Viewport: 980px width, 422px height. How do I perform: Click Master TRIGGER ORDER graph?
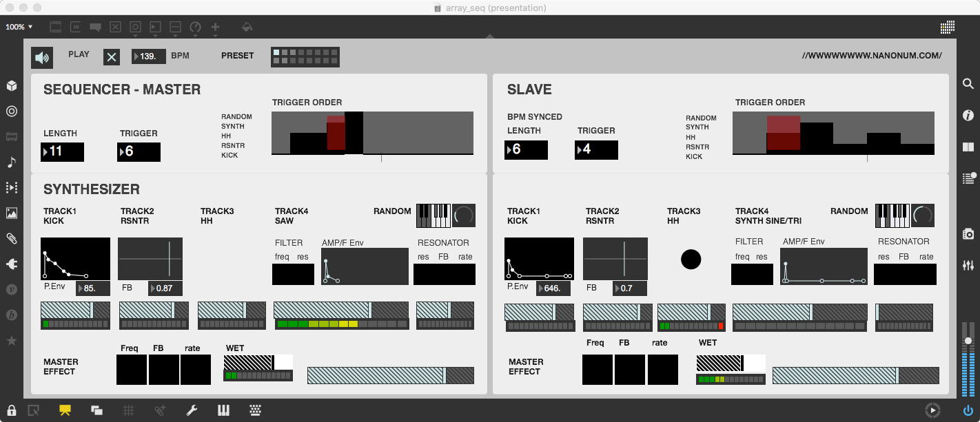pos(372,133)
